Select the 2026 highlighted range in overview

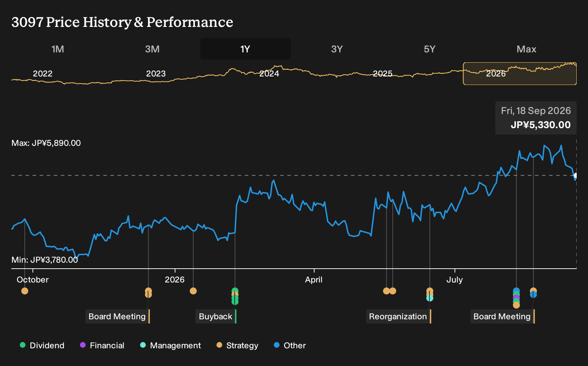tap(520, 74)
